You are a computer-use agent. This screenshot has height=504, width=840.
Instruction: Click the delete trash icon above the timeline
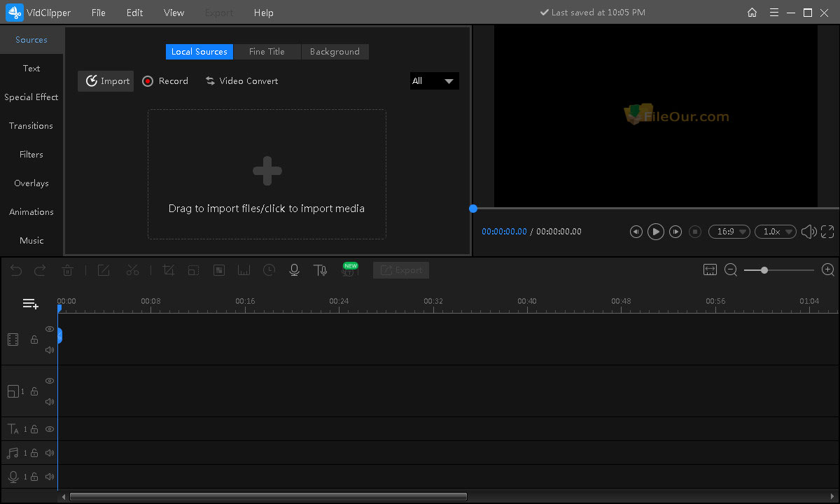click(67, 270)
